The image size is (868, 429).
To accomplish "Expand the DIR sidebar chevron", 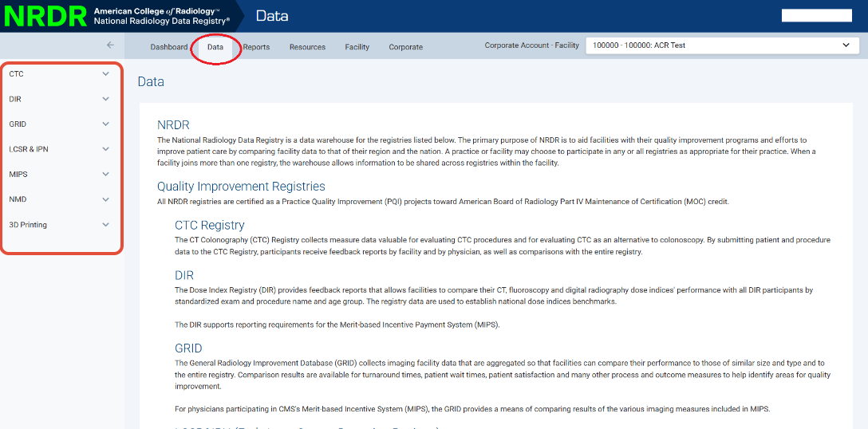I will [x=106, y=99].
